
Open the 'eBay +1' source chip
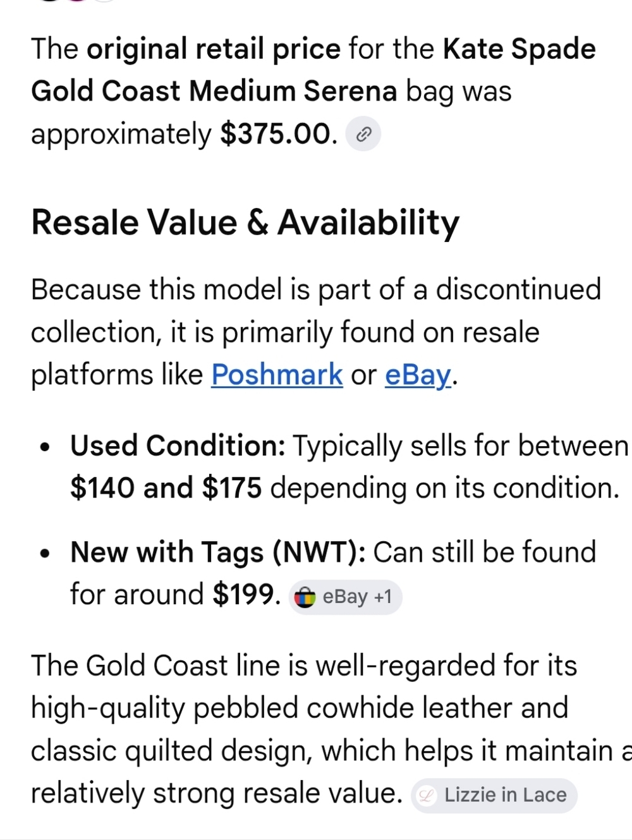[x=346, y=597]
